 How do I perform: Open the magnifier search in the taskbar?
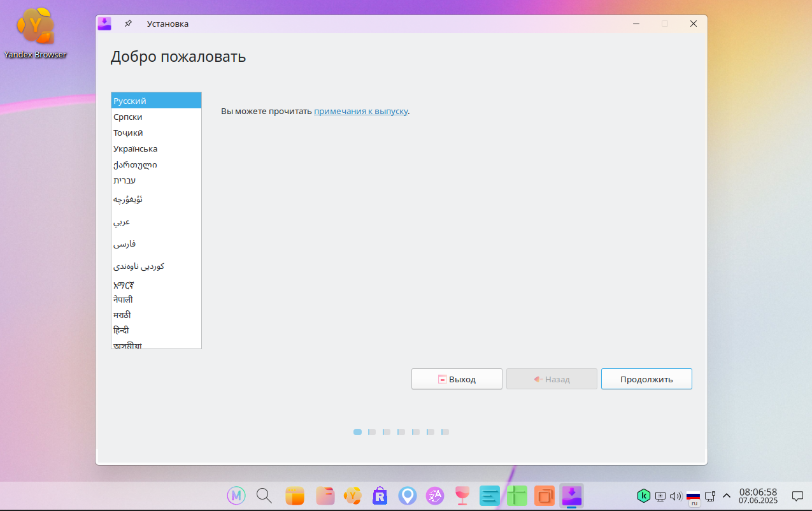click(264, 495)
